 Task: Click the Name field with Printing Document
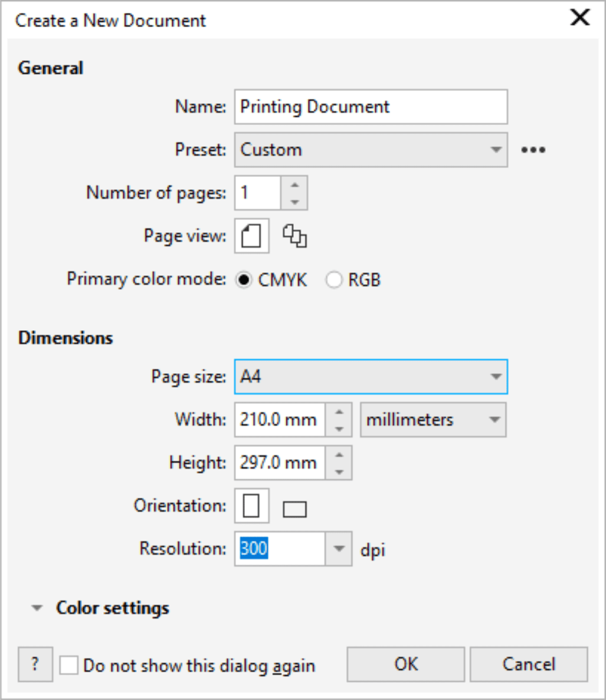(371, 107)
